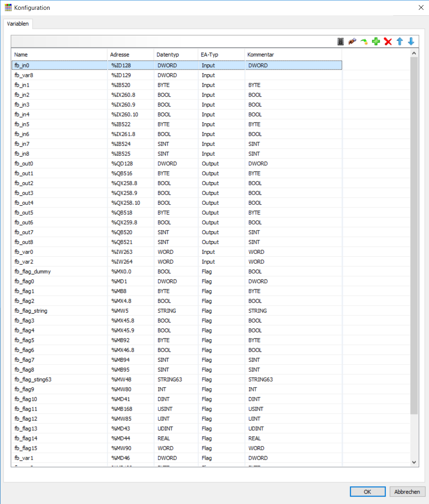Sort by the Name column header
Viewport: 429px width, 504px height.
59,55
